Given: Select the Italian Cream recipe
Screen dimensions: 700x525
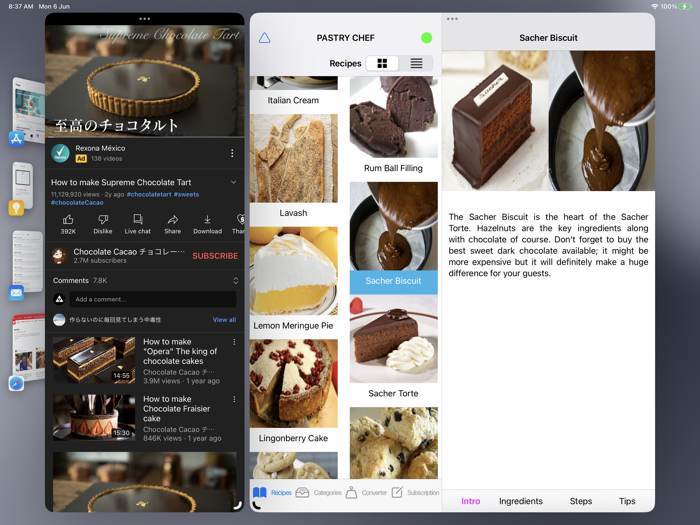Looking at the screenshot, I should pos(293,91).
